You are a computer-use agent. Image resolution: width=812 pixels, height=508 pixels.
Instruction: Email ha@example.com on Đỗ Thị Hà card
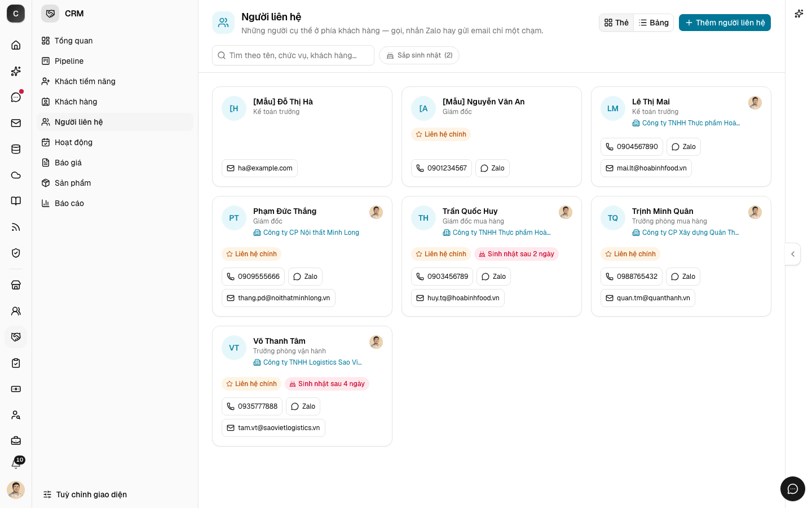(x=259, y=168)
